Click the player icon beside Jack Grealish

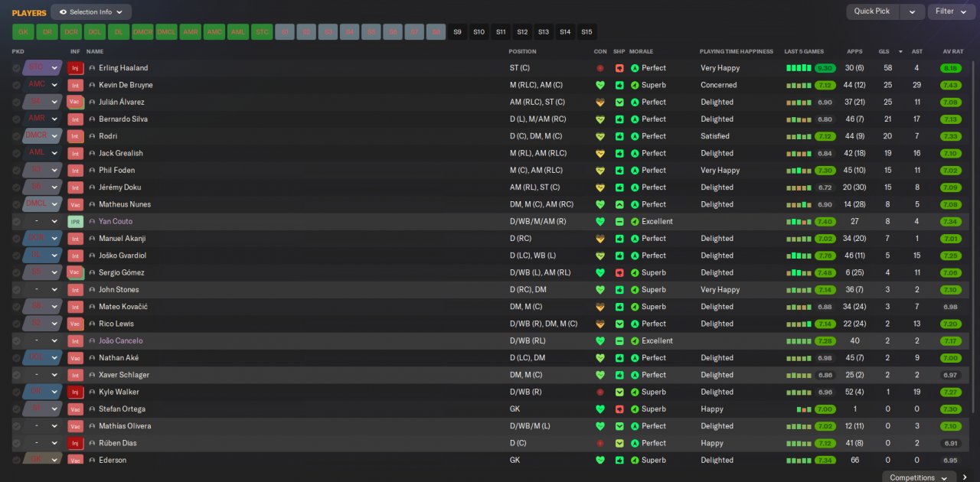[92, 153]
